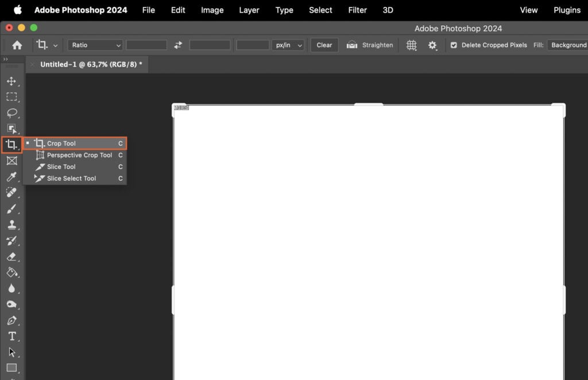
Task: Open the px/in unit dropdown
Action: click(288, 45)
